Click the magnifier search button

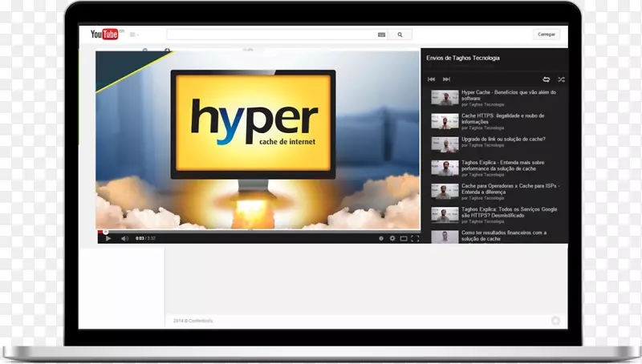[400, 34]
